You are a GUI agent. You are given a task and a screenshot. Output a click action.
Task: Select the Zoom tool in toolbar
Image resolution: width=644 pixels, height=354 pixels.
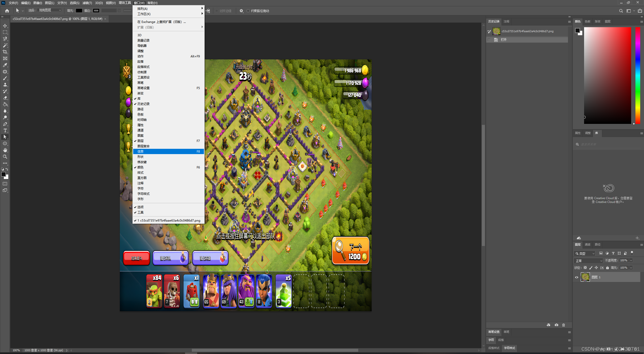pos(5,157)
